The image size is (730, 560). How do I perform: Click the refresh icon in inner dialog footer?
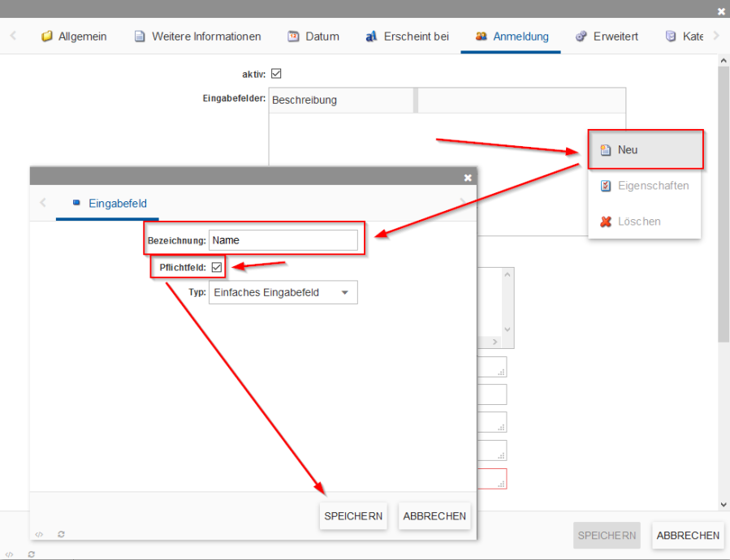[61, 534]
